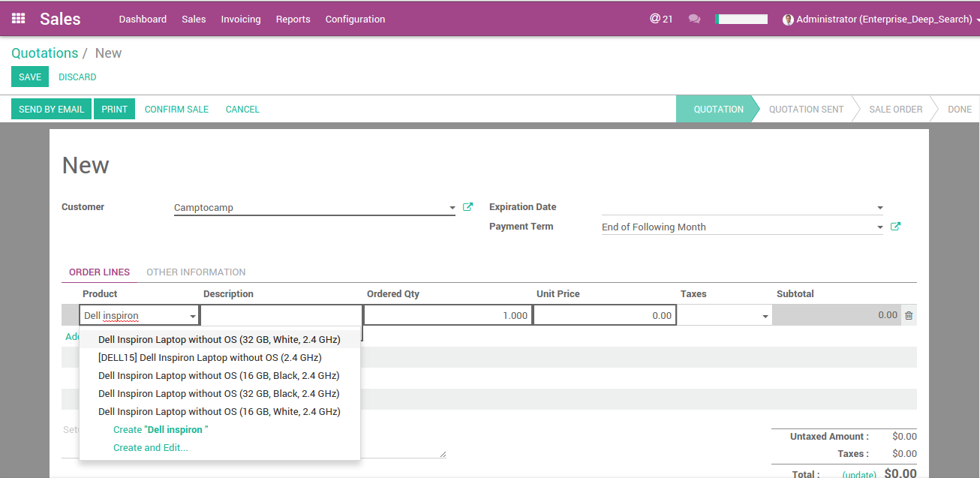
Task: Switch to the Other Information tab
Action: tap(196, 272)
